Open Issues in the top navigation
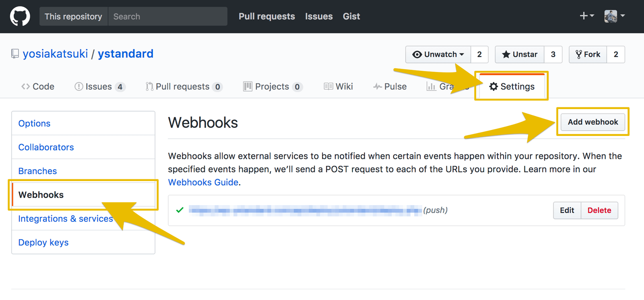The image size is (644, 300). point(319,16)
